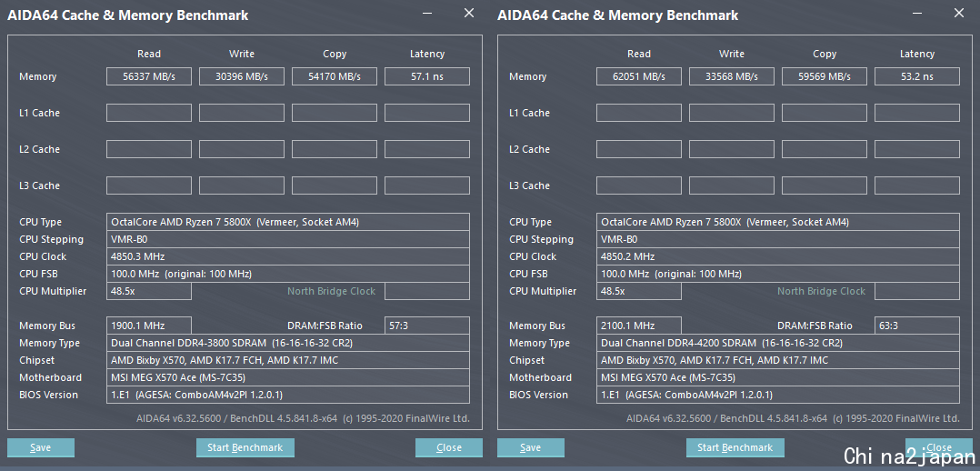Select the 53.2 ns latency value
Image resolution: width=980 pixels, height=471 pixels.
917,76
